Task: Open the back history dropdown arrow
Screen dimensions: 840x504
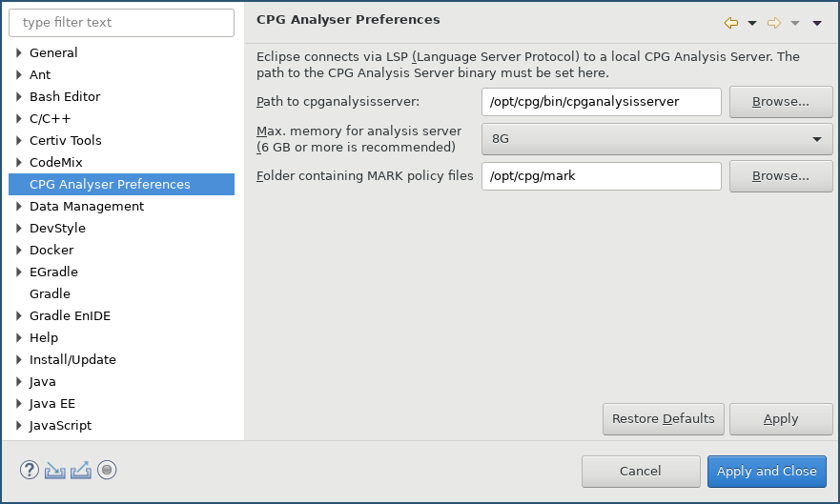Action: tap(751, 22)
